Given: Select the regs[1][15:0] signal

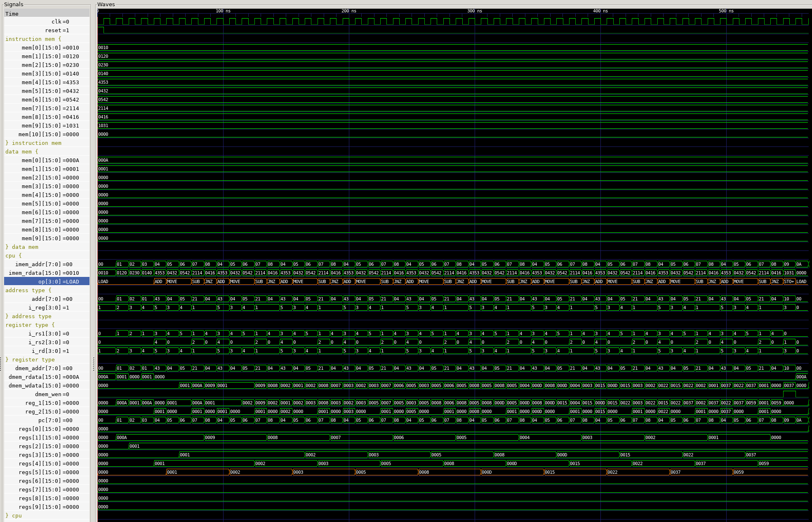Looking at the screenshot, I should [x=47, y=437].
